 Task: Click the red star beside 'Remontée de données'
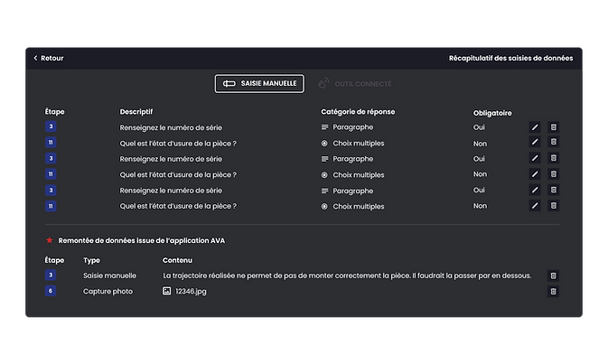pos(50,240)
